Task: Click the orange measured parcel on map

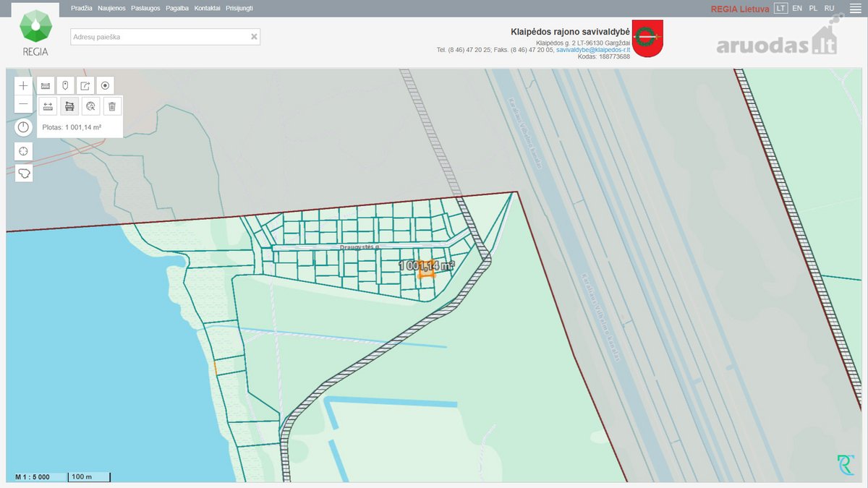Action: tap(426, 270)
